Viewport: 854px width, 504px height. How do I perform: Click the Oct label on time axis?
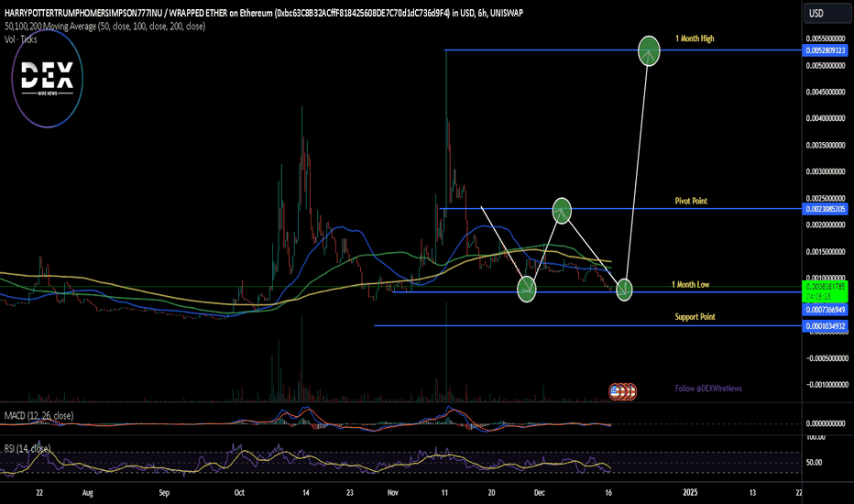(239, 493)
